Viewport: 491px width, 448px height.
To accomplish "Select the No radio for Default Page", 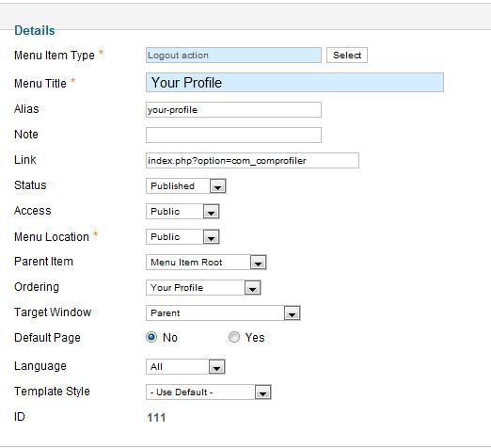I will coord(151,337).
